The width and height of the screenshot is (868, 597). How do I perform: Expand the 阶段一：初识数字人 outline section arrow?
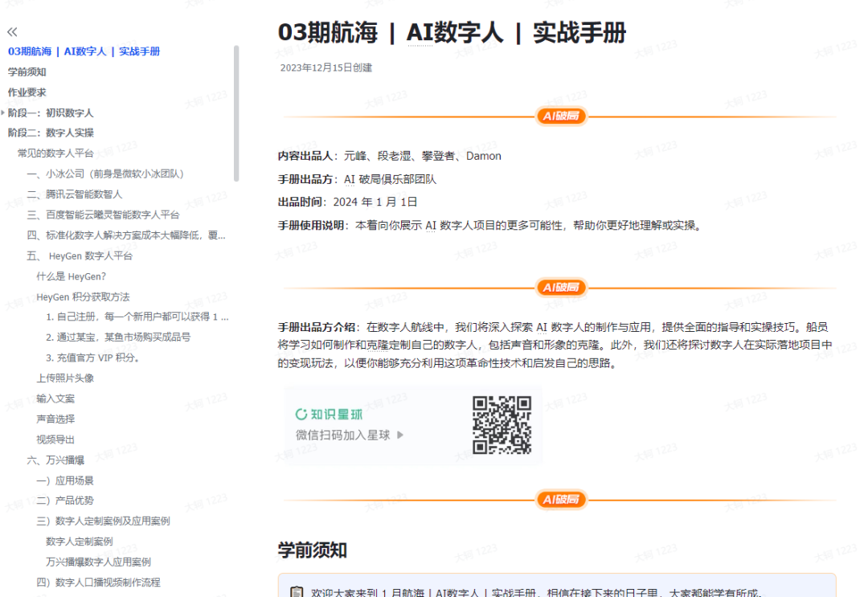click(x=2, y=112)
